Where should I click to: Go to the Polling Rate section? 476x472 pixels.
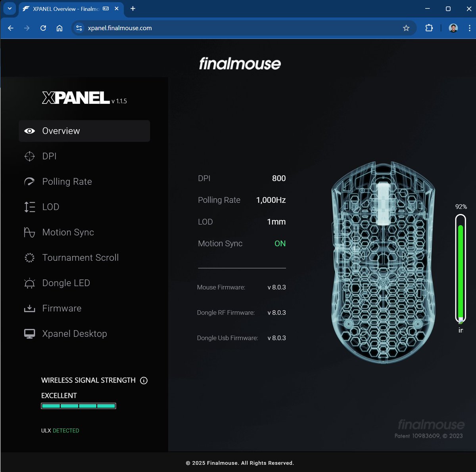coord(84,182)
